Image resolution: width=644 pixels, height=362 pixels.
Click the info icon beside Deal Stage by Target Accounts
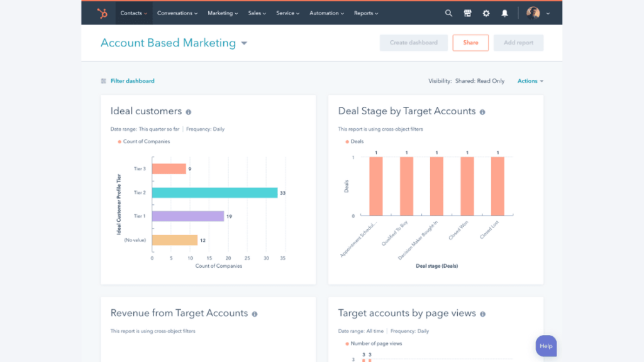[482, 111]
